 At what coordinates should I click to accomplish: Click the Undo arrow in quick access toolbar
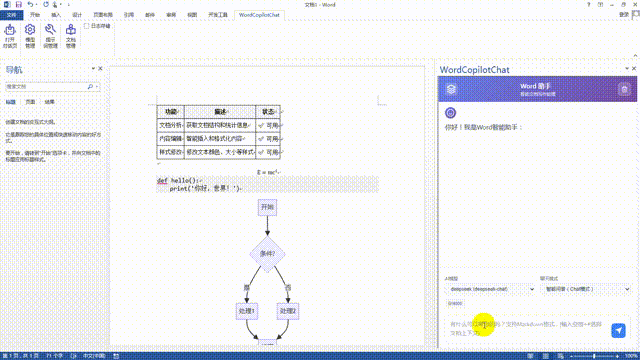tap(30, 4)
